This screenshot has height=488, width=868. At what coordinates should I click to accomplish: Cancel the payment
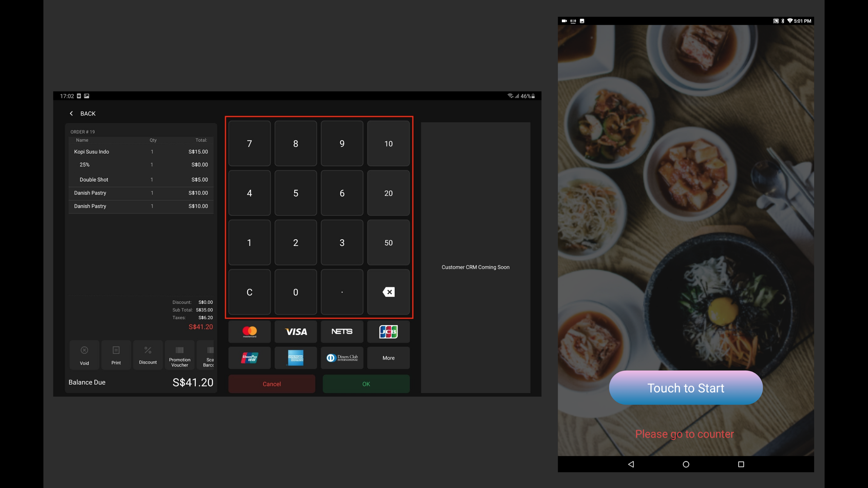click(x=272, y=384)
